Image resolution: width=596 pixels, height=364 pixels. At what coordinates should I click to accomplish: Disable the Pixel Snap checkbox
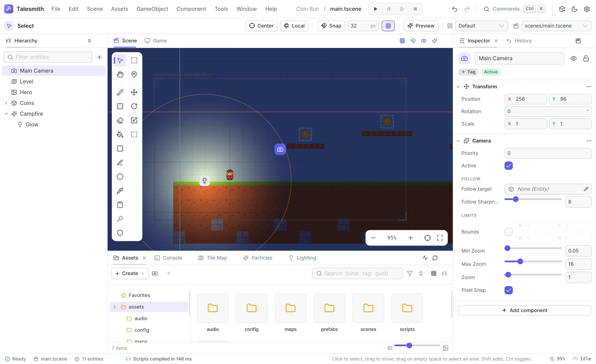[x=508, y=290]
